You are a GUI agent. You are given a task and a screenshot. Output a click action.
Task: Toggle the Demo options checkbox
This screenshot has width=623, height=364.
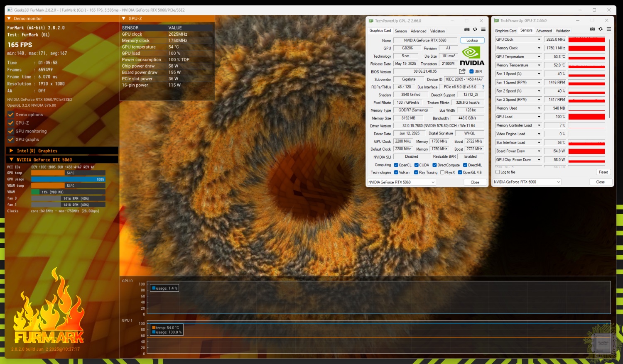11,115
